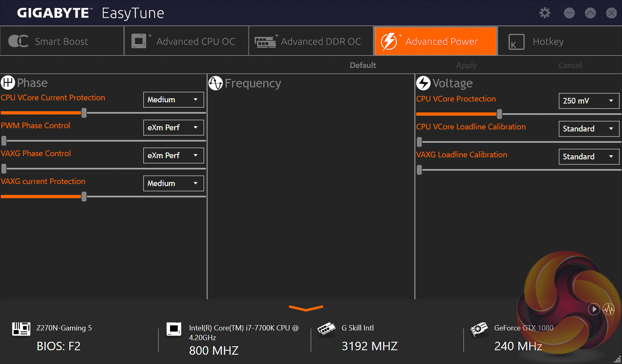622x364 pixels.
Task: Click the Phase section icon
Action: [8, 83]
